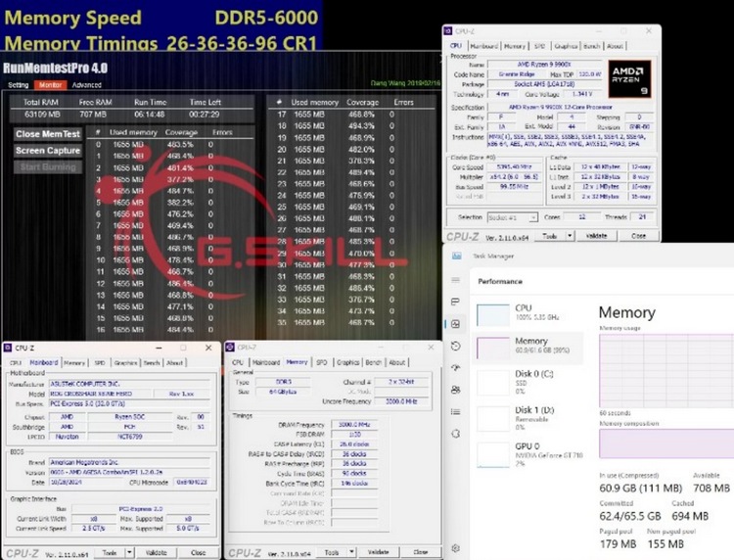Select Performance icon in Task Manager sidebar
This screenshot has width=734, height=560.
pyautogui.click(x=456, y=324)
